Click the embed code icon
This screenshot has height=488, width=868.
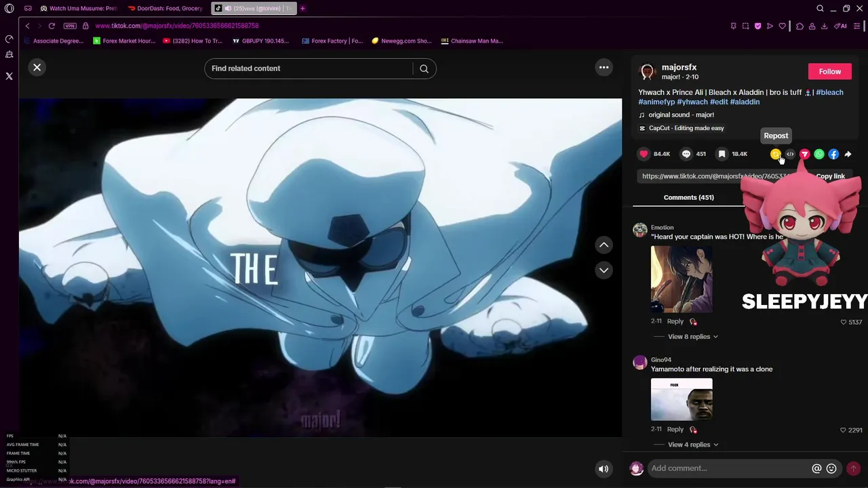(x=790, y=154)
